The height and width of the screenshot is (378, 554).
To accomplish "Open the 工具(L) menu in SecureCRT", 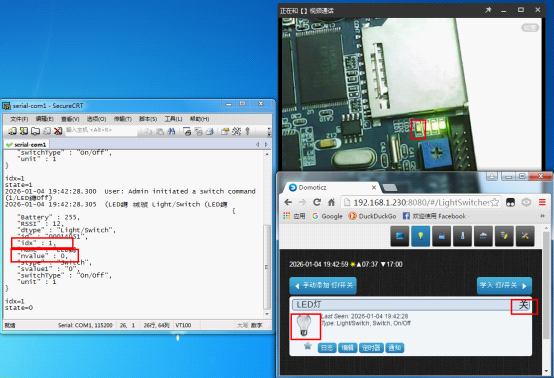I will (x=173, y=119).
